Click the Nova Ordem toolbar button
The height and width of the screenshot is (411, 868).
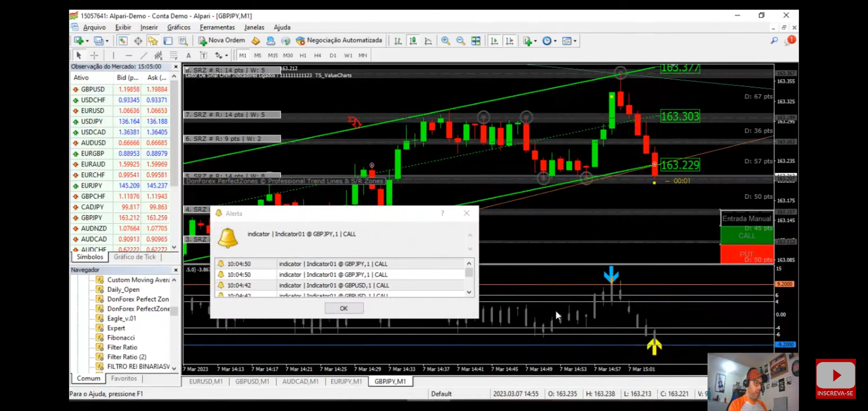pyautogui.click(x=222, y=40)
